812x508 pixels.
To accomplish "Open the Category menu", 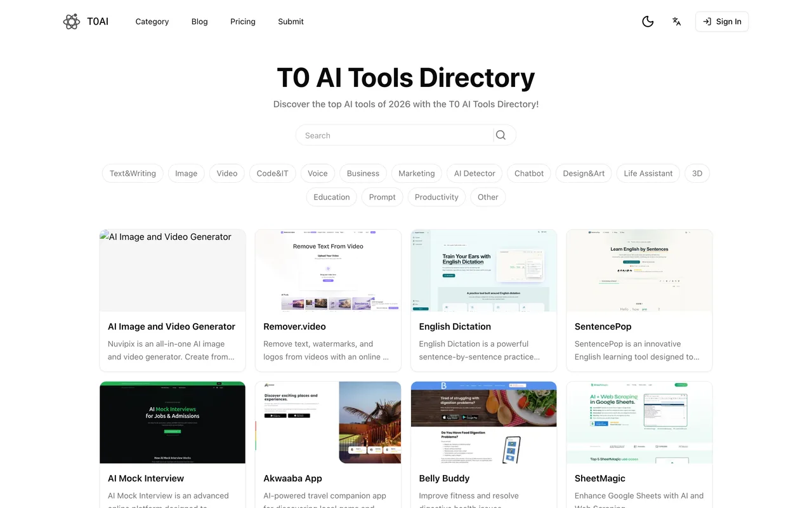I will 152,22.
